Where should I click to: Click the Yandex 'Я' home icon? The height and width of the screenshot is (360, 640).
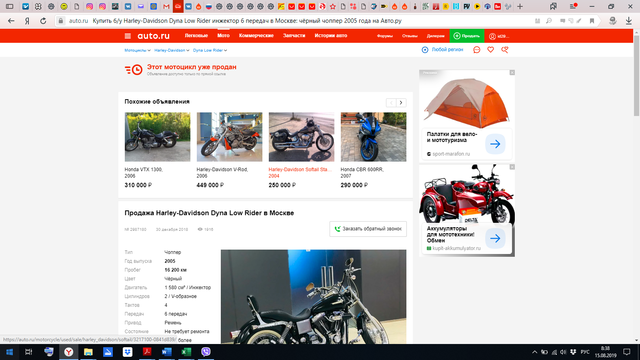(x=27, y=21)
